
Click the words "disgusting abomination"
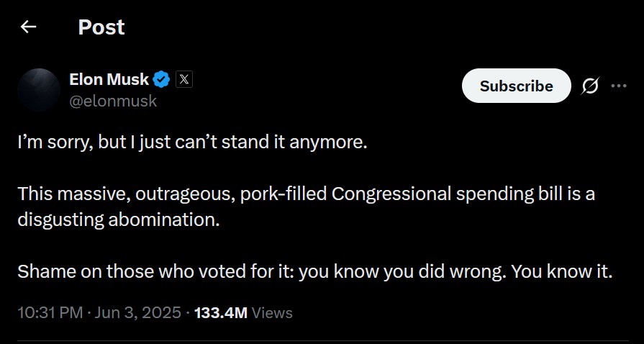[x=117, y=219]
